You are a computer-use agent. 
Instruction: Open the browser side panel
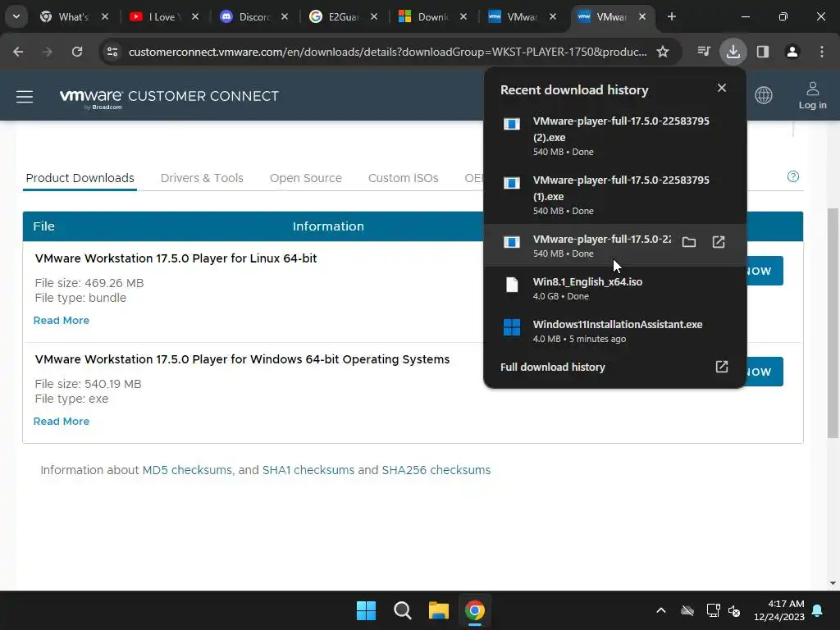point(762,52)
